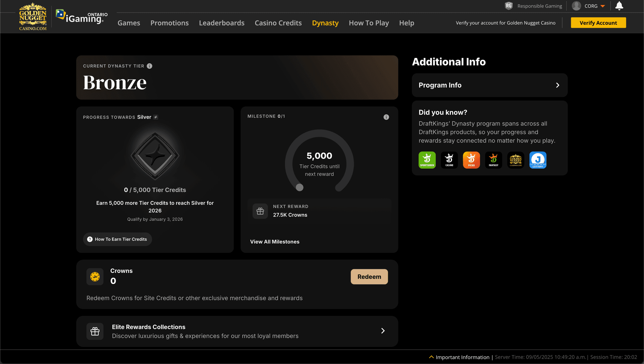This screenshot has width=644, height=364.
Task: Open the Promotions menu item
Action: pos(169,23)
